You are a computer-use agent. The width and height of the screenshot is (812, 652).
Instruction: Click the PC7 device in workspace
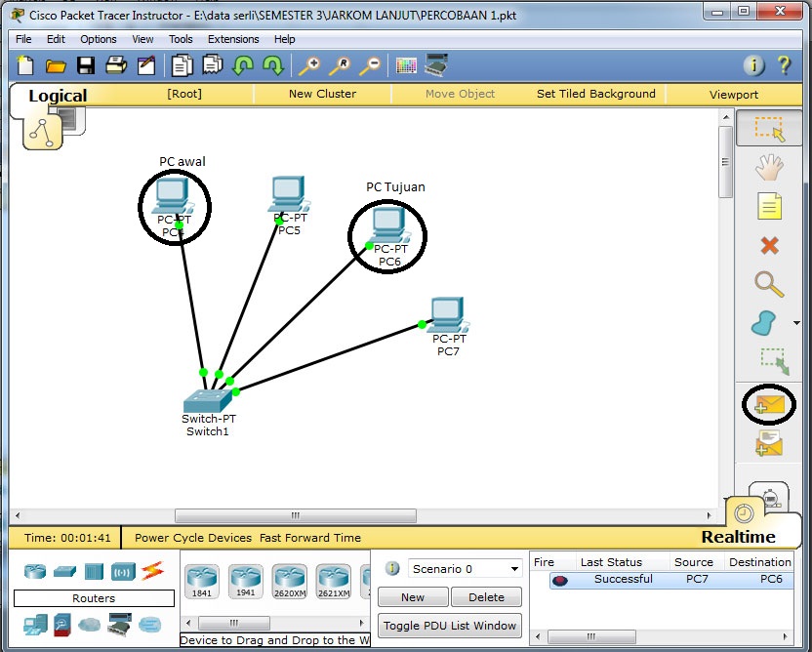(x=448, y=314)
